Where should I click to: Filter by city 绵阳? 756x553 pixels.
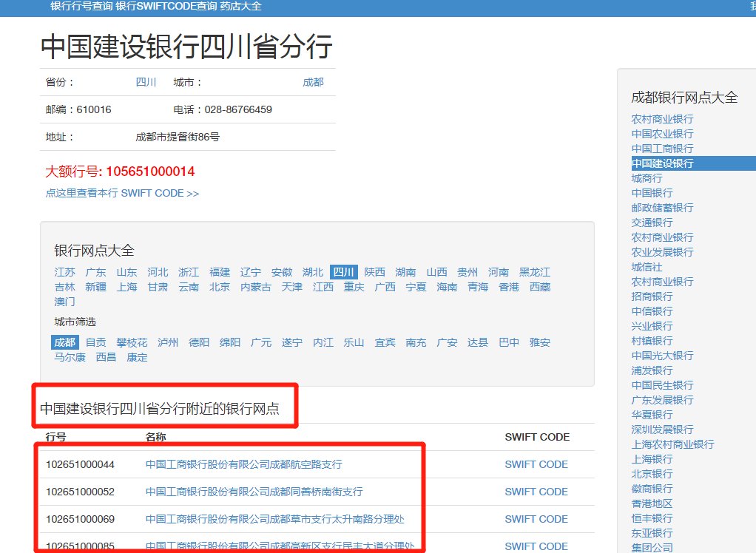(x=230, y=342)
